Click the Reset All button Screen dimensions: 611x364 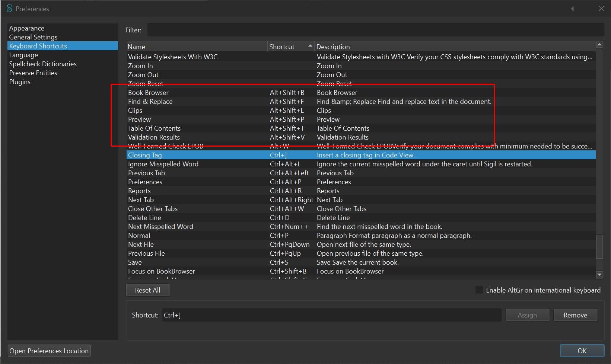pos(147,290)
